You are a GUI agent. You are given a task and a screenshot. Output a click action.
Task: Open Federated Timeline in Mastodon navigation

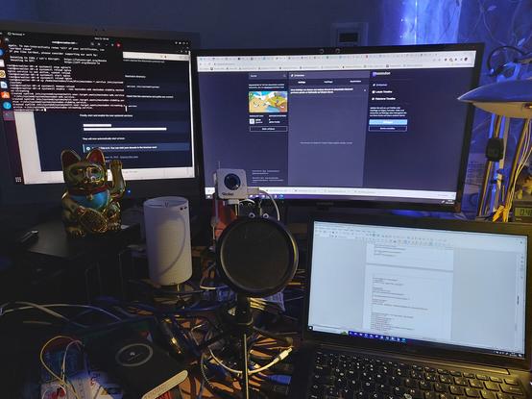click(384, 99)
